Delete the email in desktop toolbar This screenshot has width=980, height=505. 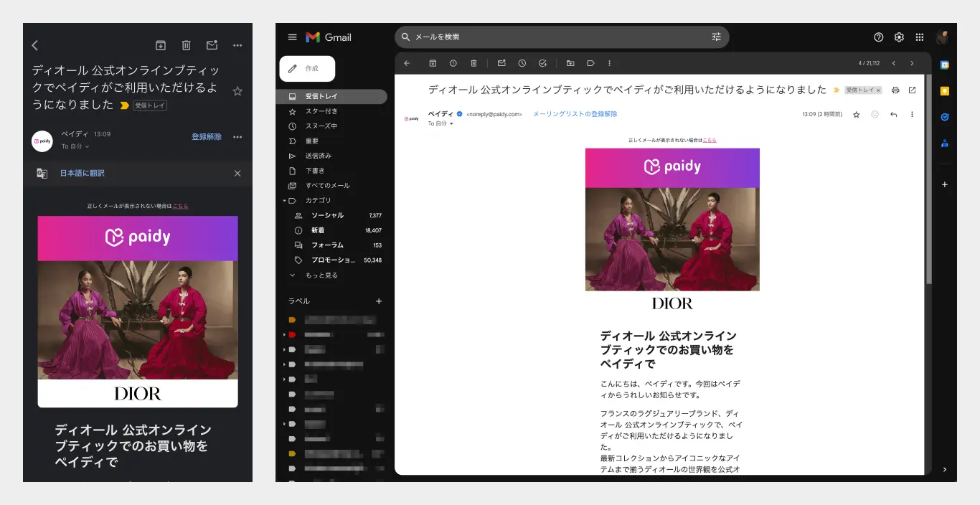click(473, 63)
